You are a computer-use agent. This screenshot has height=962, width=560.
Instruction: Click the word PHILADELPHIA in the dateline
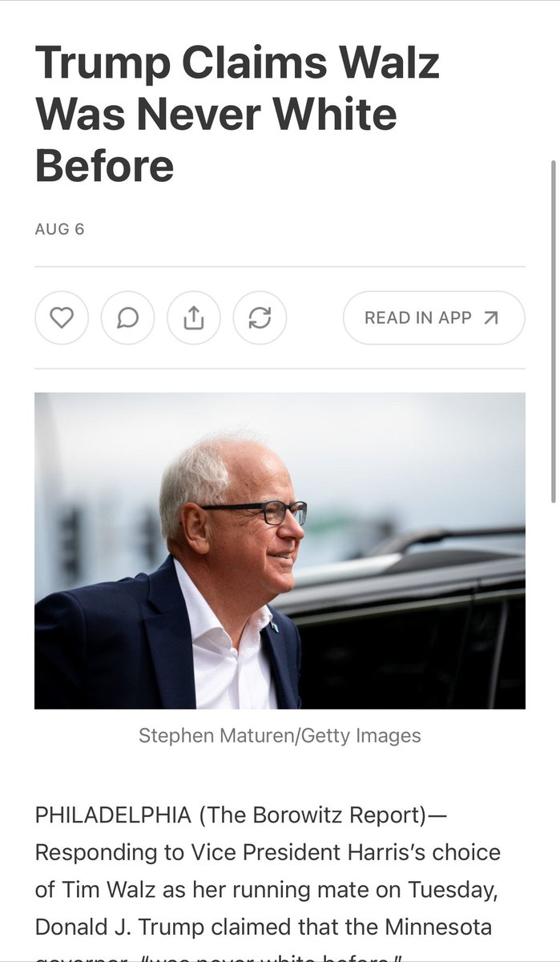tap(113, 816)
